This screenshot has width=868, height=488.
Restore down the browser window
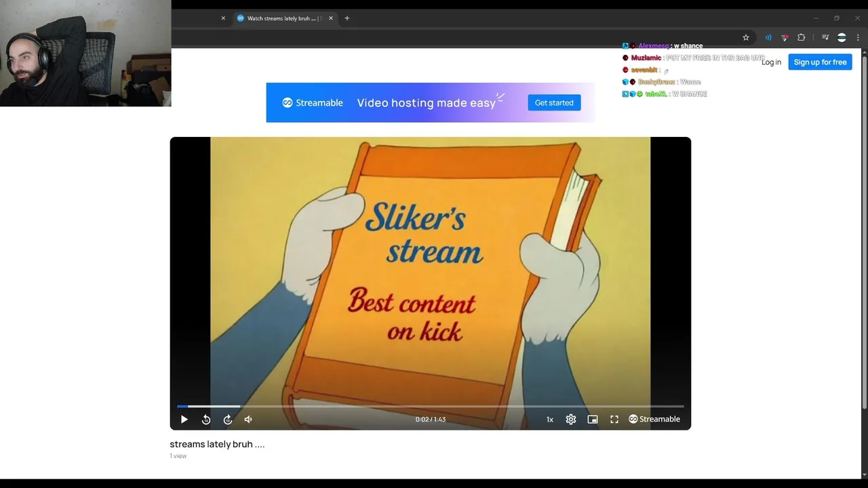click(x=837, y=18)
